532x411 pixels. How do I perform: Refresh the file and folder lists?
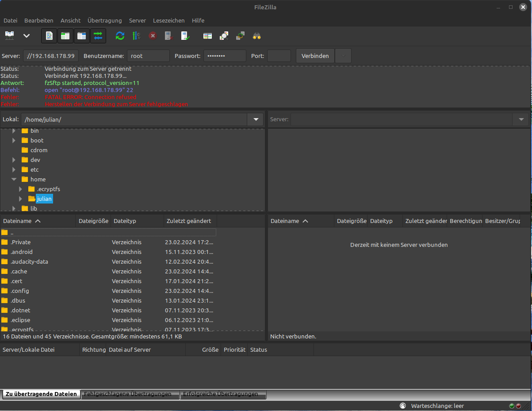coord(120,36)
